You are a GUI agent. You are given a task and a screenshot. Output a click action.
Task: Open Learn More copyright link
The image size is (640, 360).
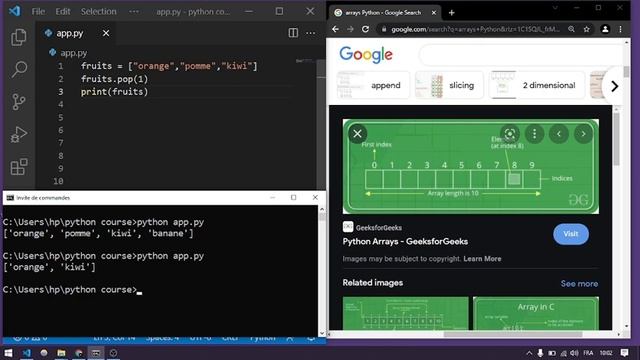click(482, 259)
